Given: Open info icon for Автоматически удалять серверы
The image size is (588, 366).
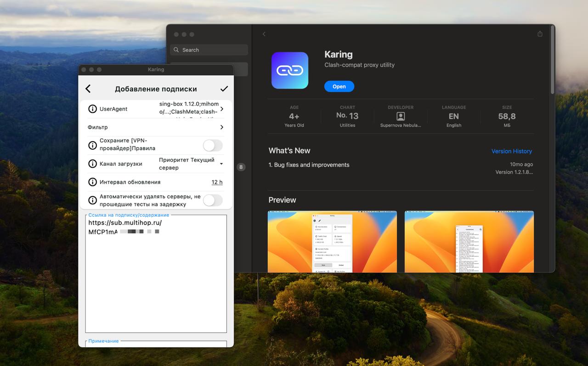Looking at the screenshot, I should click(92, 200).
